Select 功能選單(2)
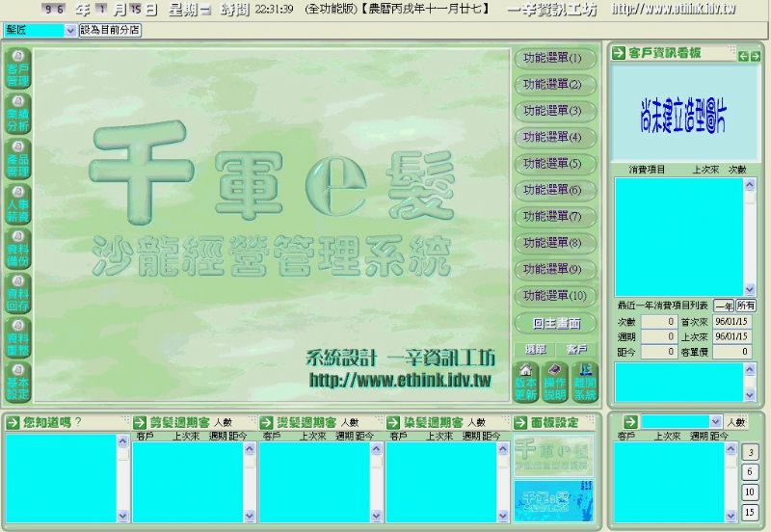 tap(555, 85)
